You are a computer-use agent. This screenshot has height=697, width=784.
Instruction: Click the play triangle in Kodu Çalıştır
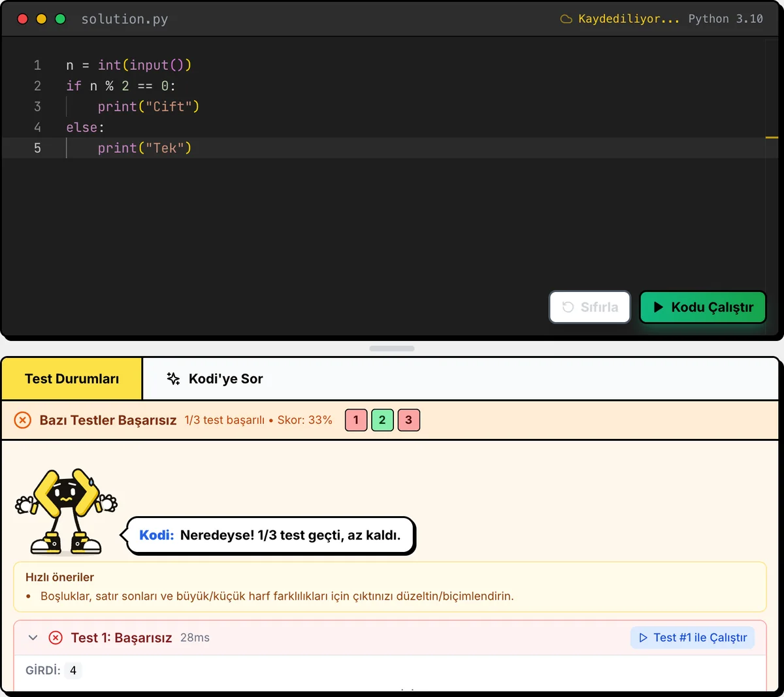pyautogui.click(x=659, y=307)
